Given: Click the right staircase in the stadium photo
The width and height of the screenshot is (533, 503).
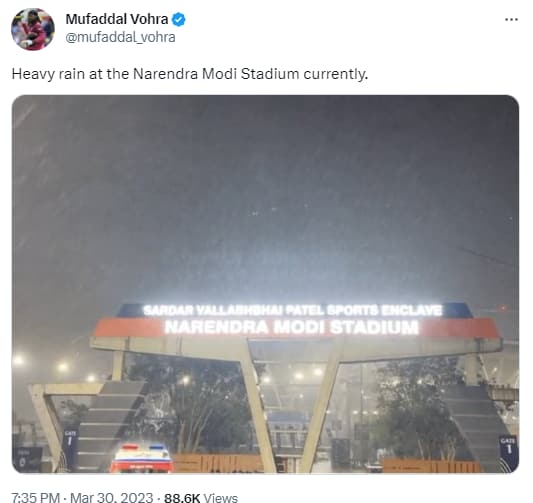Looking at the screenshot, I should [x=476, y=425].
